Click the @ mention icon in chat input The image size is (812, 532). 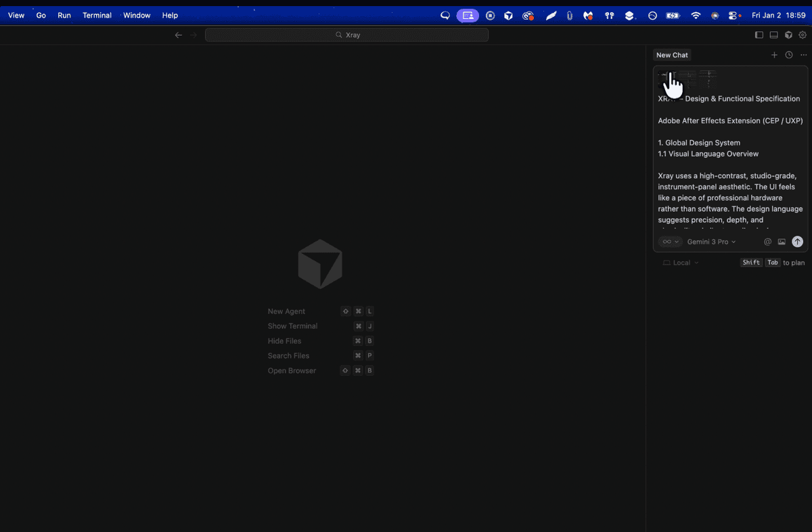768,242
